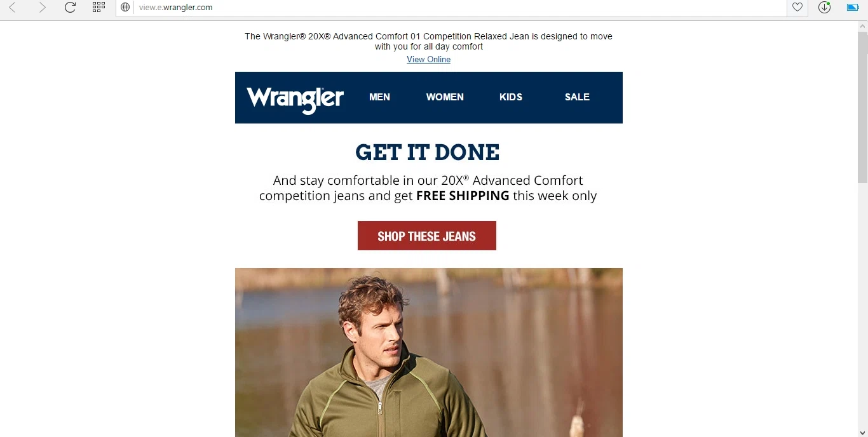
Task: Click the vertical scrollbar thumb
Action: (862, 107)
